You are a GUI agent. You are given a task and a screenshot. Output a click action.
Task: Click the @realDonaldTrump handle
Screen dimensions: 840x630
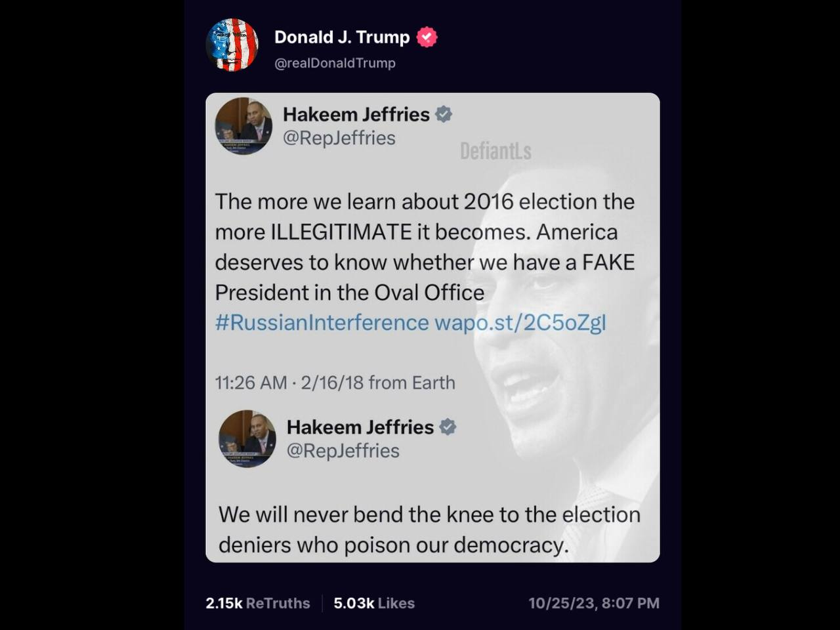(335, 63)
